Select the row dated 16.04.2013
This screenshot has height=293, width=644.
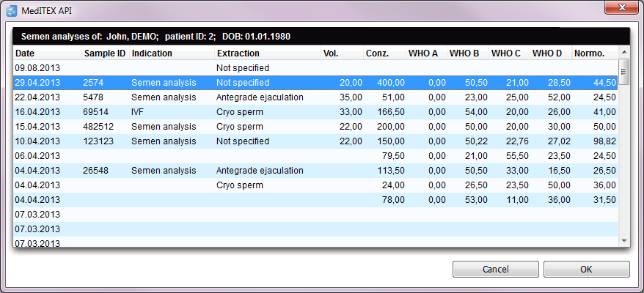pyautogui.click(x=315, y=111)
